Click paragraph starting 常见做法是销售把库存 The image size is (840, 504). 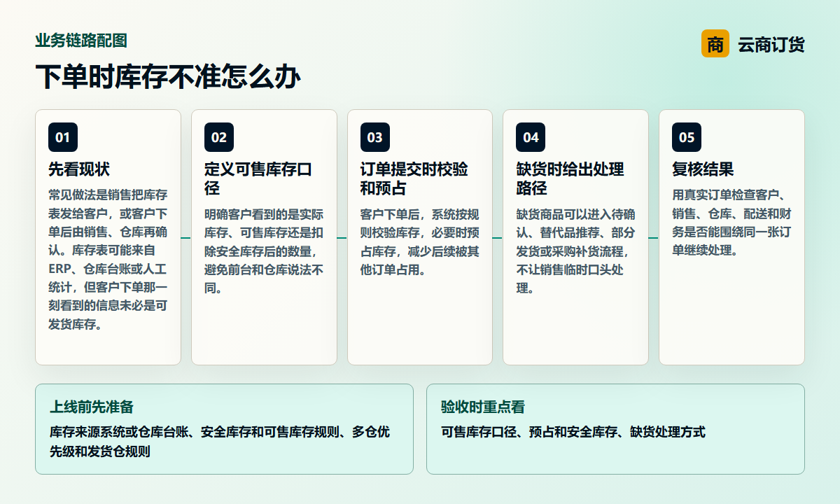tap(108, 259)
